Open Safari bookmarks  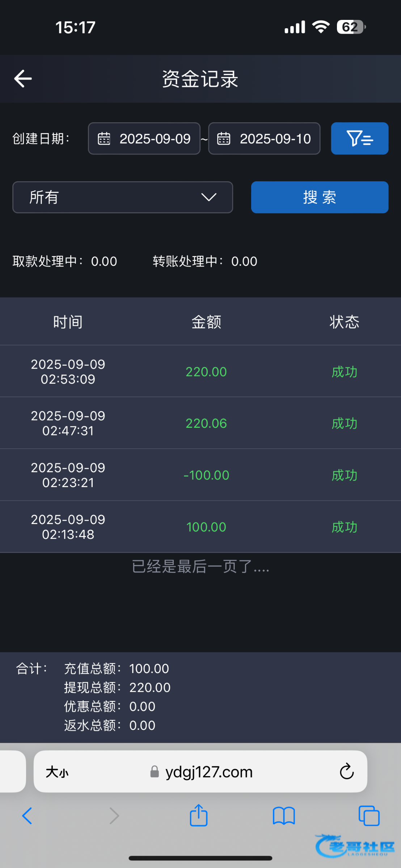coord(284,816)
